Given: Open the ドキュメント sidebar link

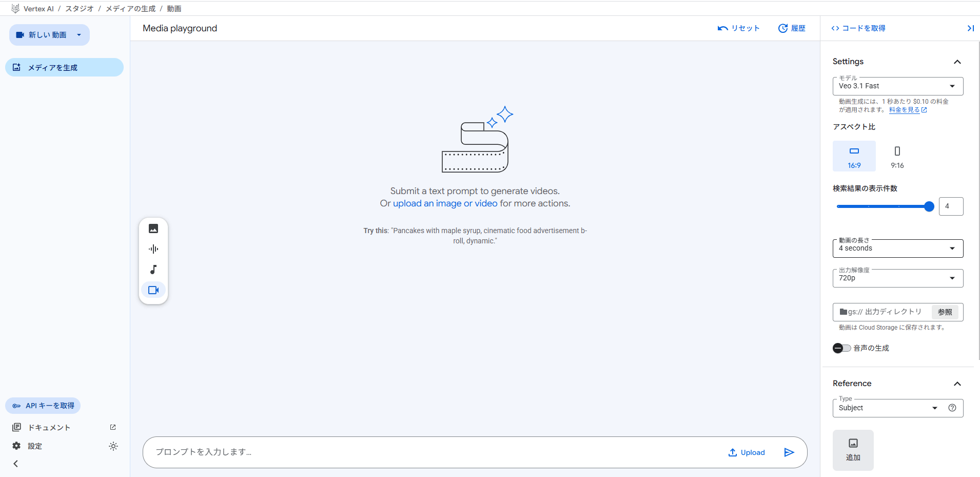Looking at the screenshot, I should tap(49, 427).
